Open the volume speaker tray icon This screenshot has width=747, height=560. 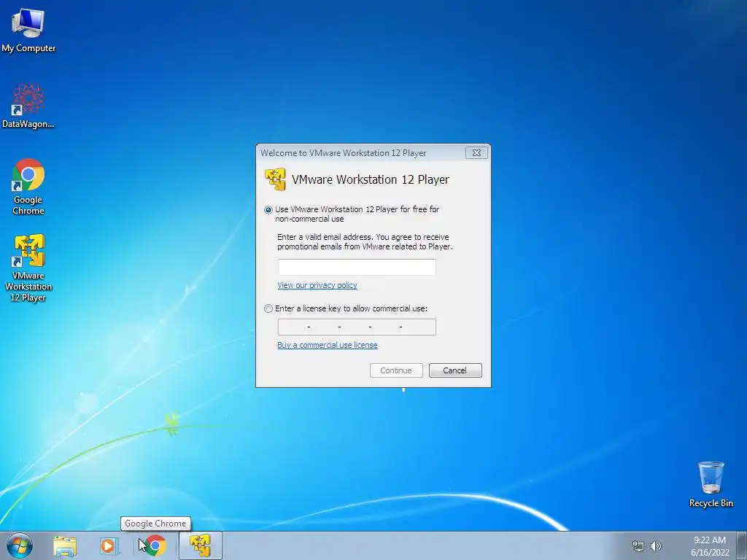pyautogui.click(x=656, y=546)
